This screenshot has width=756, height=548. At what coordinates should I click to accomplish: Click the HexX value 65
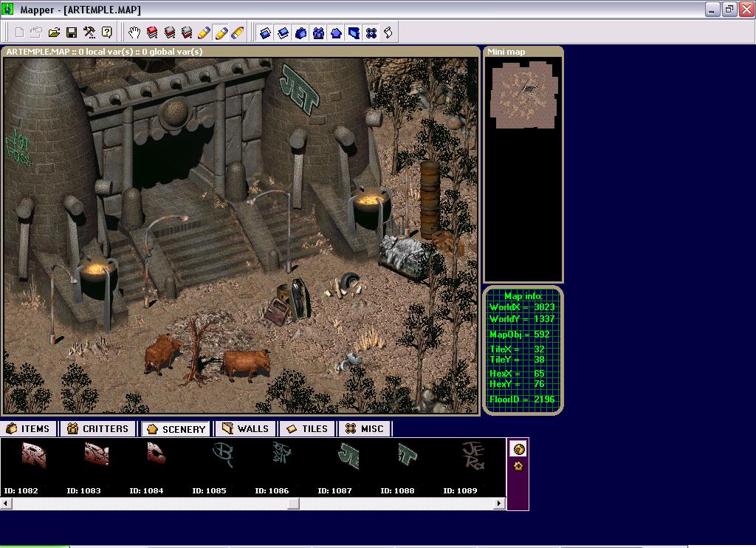pos(539,374)
